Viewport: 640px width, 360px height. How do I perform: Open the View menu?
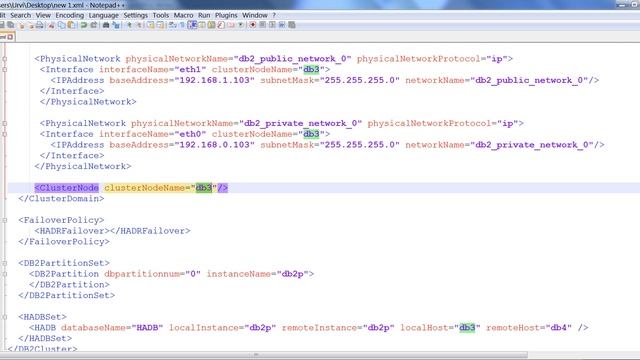click(x=43, y=15)
